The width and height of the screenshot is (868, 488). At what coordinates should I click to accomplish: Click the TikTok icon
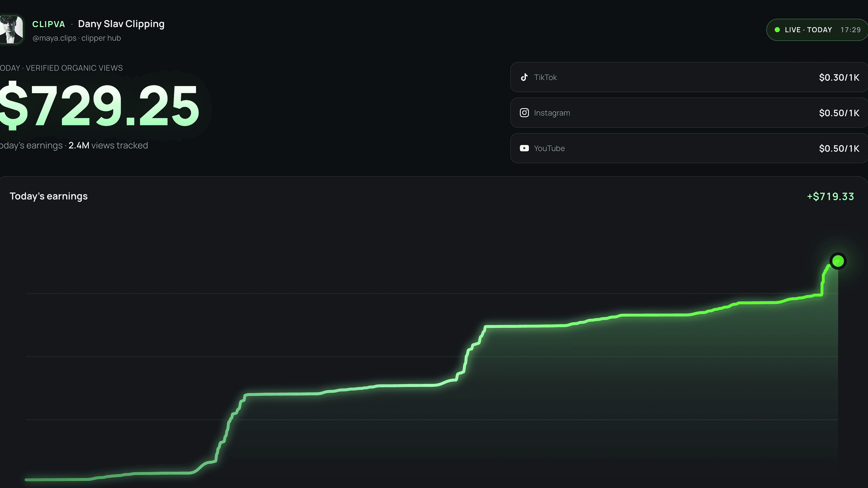click(x=524, y=77)
